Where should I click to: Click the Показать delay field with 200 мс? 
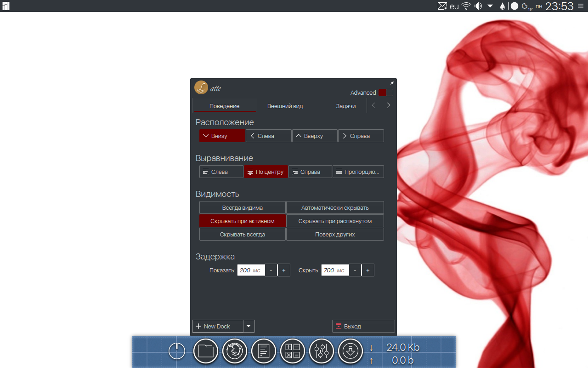(x=251, y=270)
